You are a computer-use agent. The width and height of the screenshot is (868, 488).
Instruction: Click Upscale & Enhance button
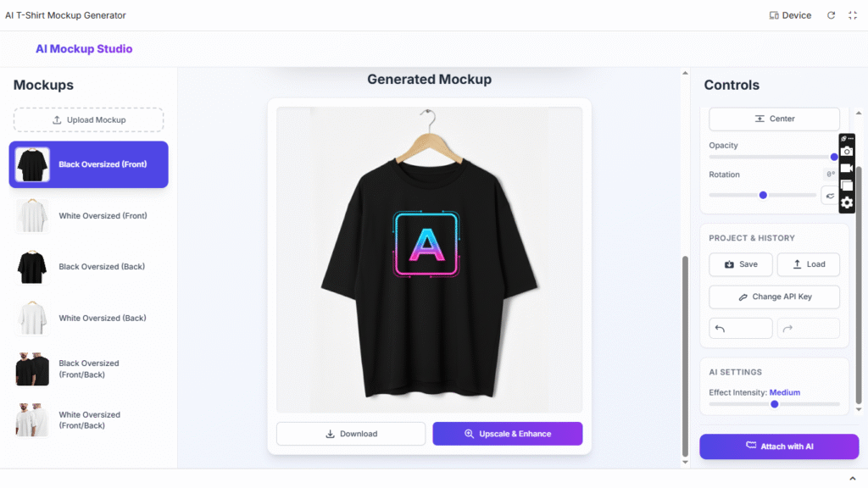click(508, 434)
